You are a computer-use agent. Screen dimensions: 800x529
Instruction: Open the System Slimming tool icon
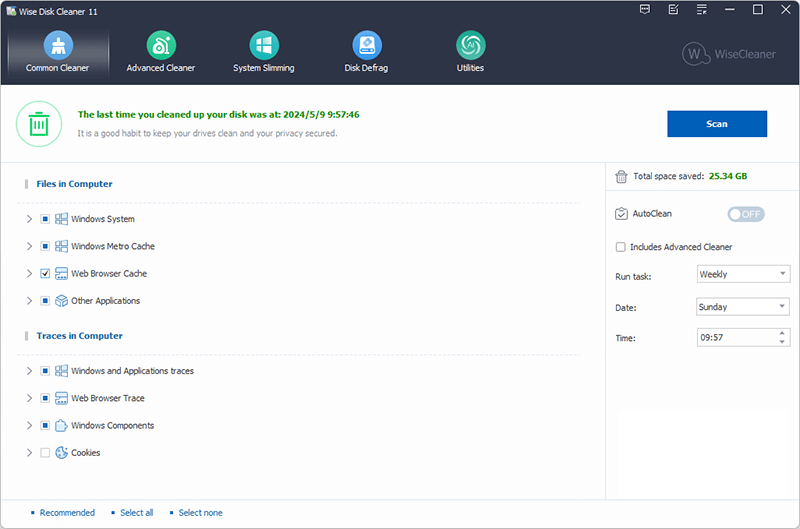[x=264, y=45]
